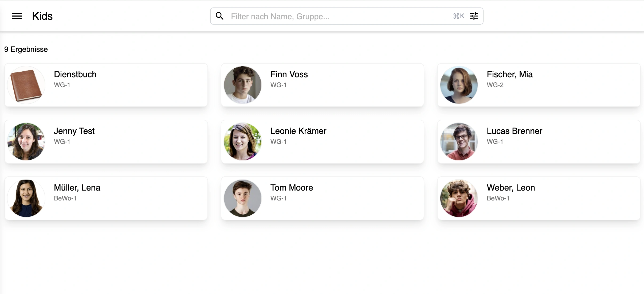Screen dimensions: 644x294
Task: Select Jenny Test's avatar picture
Action: [26, 142]
